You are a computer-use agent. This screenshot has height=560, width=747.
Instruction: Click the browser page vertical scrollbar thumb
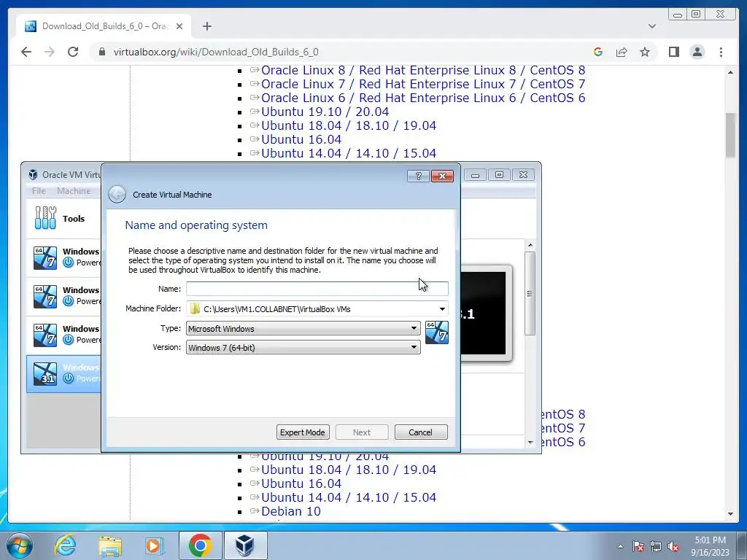pyautogui.click(x=730, y=135)
